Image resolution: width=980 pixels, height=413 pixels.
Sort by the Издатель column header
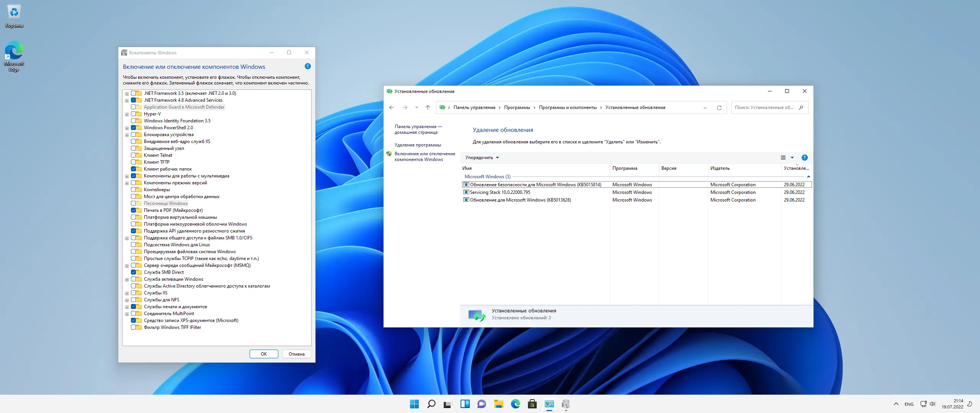[720, 168]
